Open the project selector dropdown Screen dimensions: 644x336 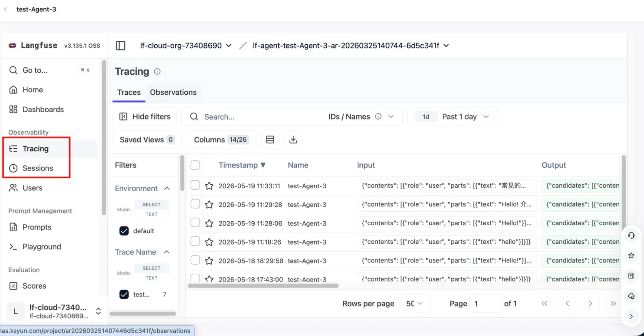[351, 46]
